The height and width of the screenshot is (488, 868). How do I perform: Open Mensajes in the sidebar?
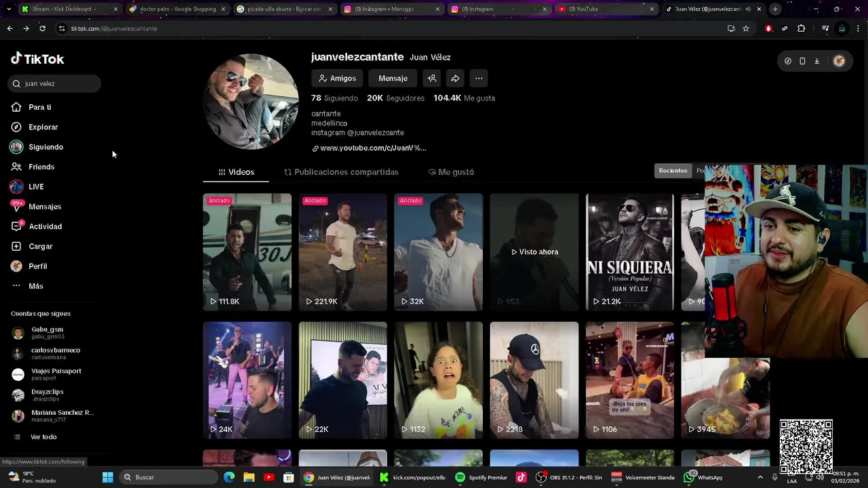pos(44,207)
